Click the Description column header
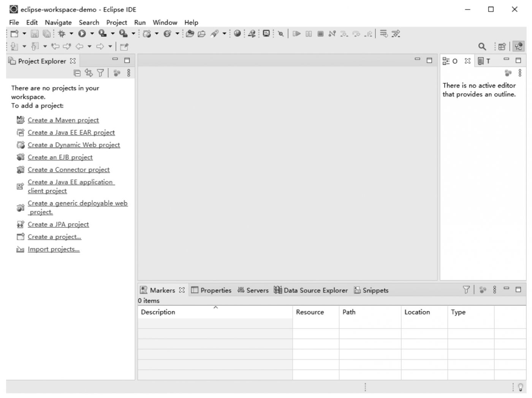Screen dimensions: 532x398 click(215, 312)
